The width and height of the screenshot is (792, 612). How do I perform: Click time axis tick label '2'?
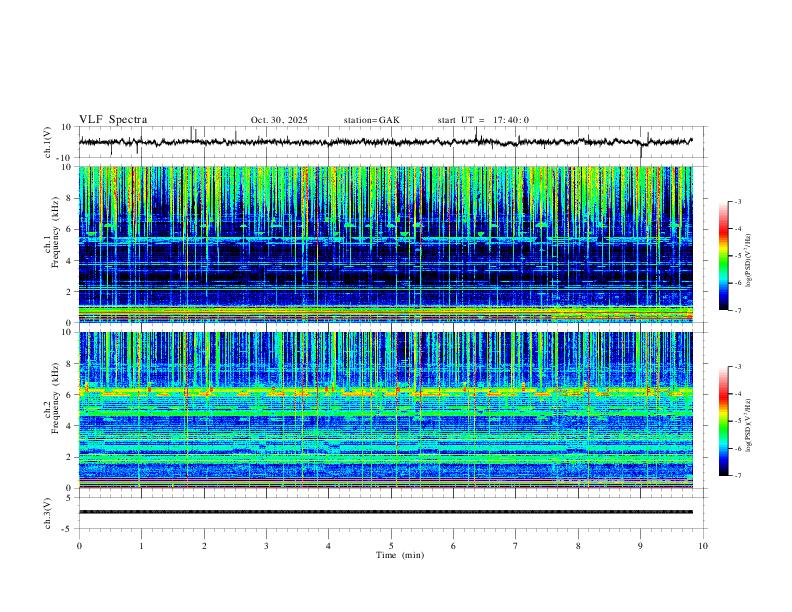click(204, 546)
